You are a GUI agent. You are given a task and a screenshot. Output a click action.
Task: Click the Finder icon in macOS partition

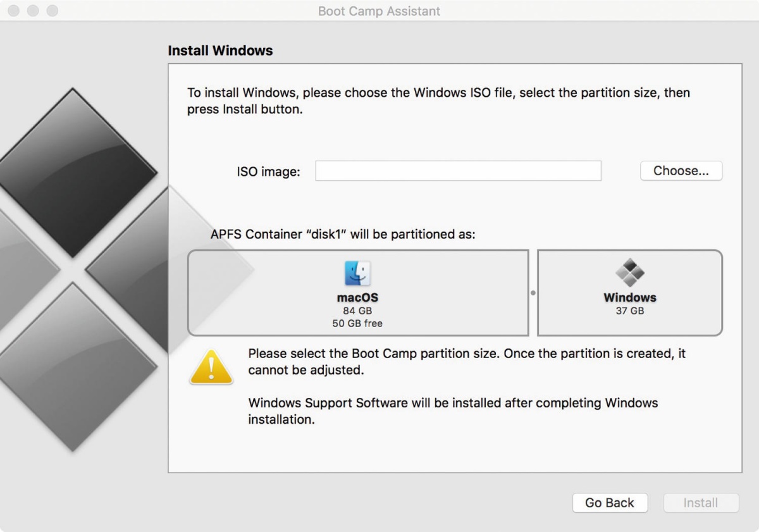[x=357, y=273]
